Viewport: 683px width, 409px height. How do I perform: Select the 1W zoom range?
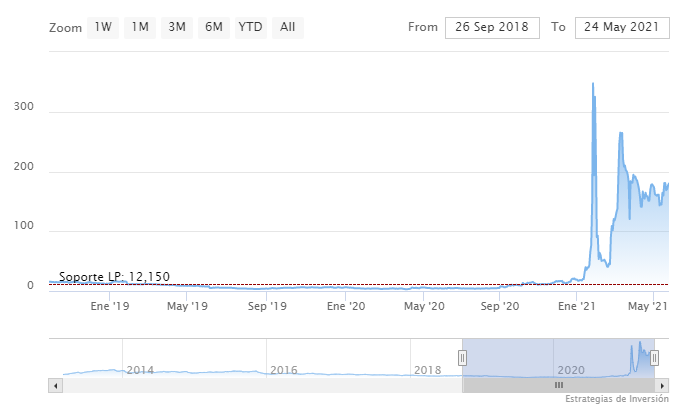102,27
